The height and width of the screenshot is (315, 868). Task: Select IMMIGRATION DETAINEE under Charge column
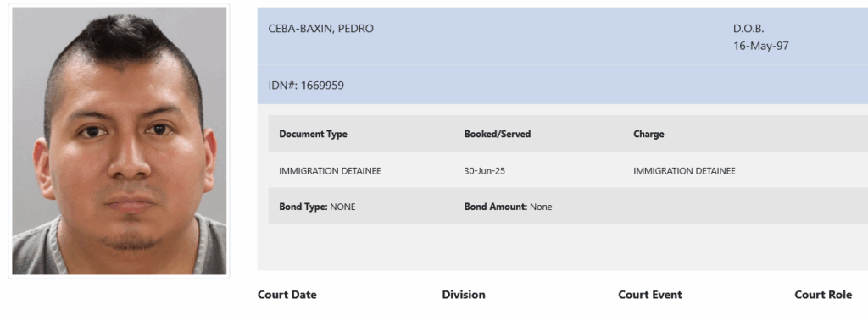point(684,171)
